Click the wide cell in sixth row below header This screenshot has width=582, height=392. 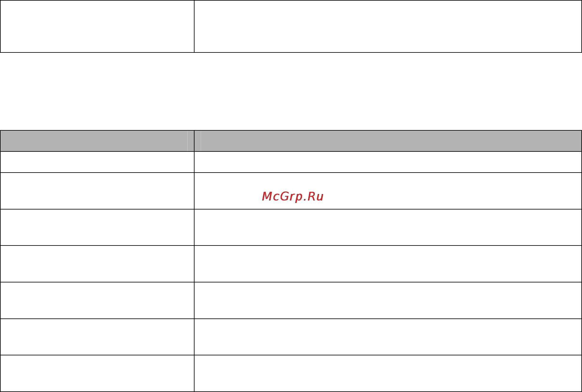pos(388,337)
